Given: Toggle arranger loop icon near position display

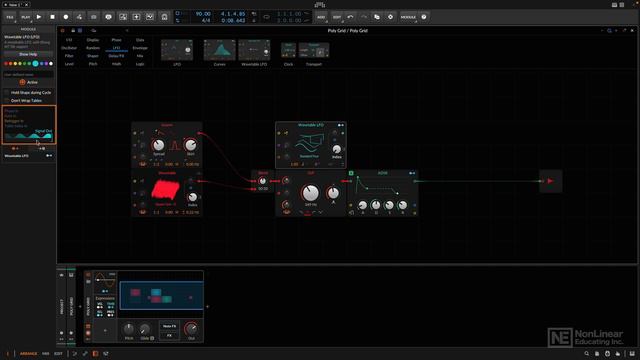Looking at the screenshot, I should (267, 17).
